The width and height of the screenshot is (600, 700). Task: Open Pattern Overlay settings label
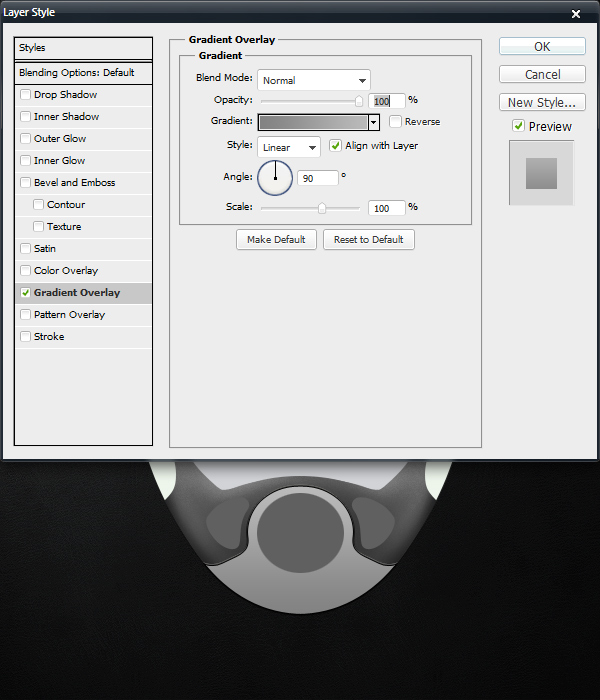[70, 314]
